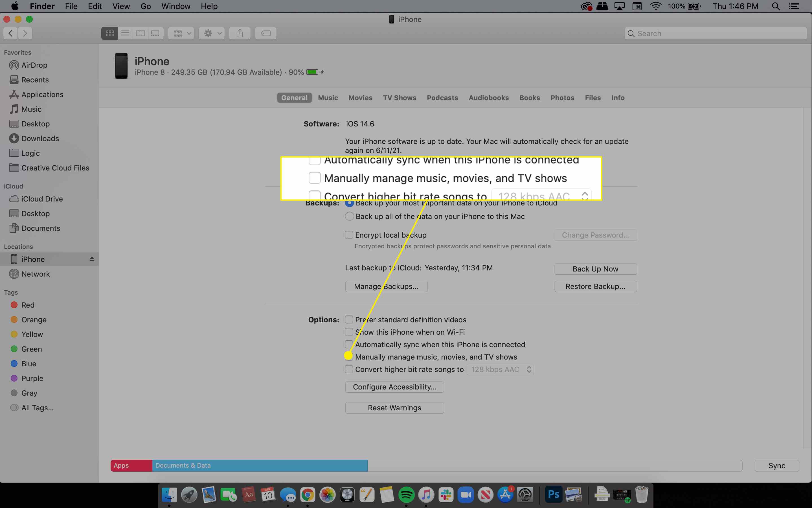812x508 pixels.
Task: Select Back up to iCloud radio option
Action: point(350,203)
